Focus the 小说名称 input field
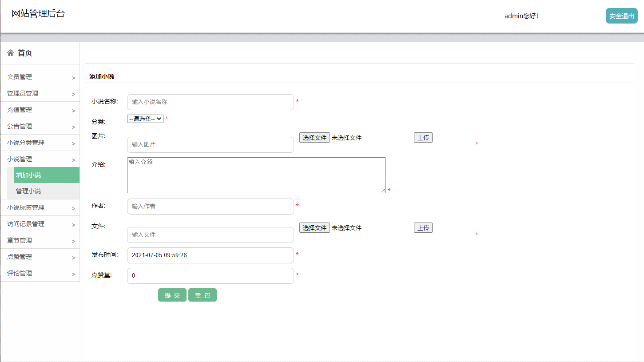Viewport: 644px width, 362px height. point(210,102)
